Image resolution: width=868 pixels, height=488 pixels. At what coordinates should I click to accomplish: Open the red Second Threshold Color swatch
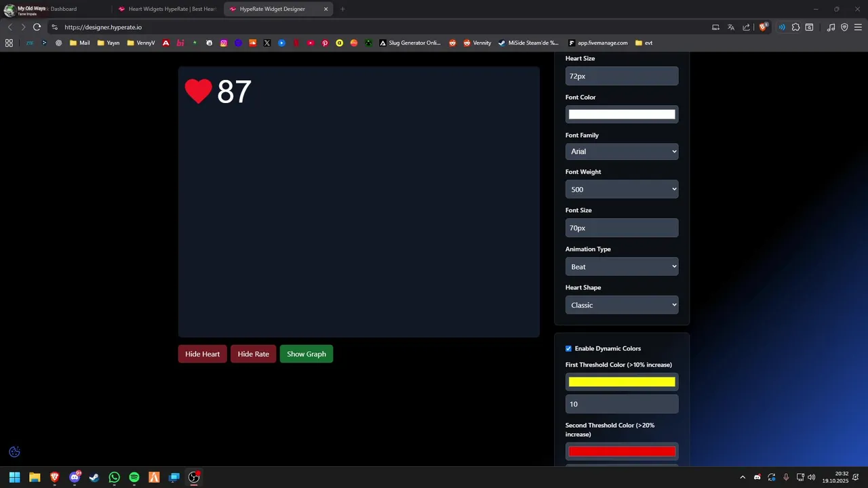pyautogui.click(x=622, y=451)
